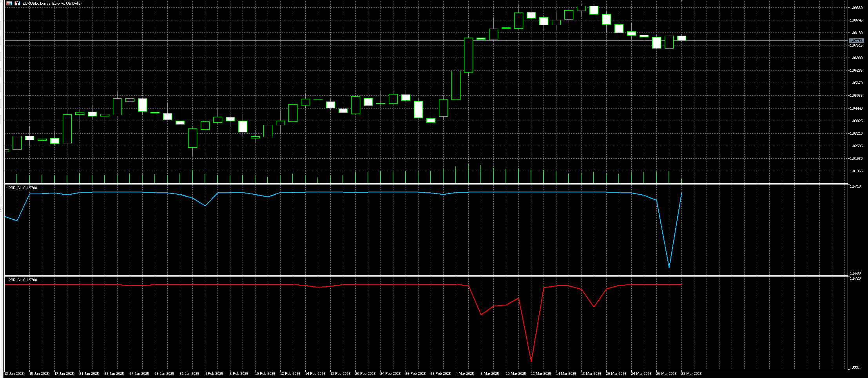Select the latest candle beside the 1.07756 line
This screenshot has height=378, width=868.
click(x=682, y=38)
